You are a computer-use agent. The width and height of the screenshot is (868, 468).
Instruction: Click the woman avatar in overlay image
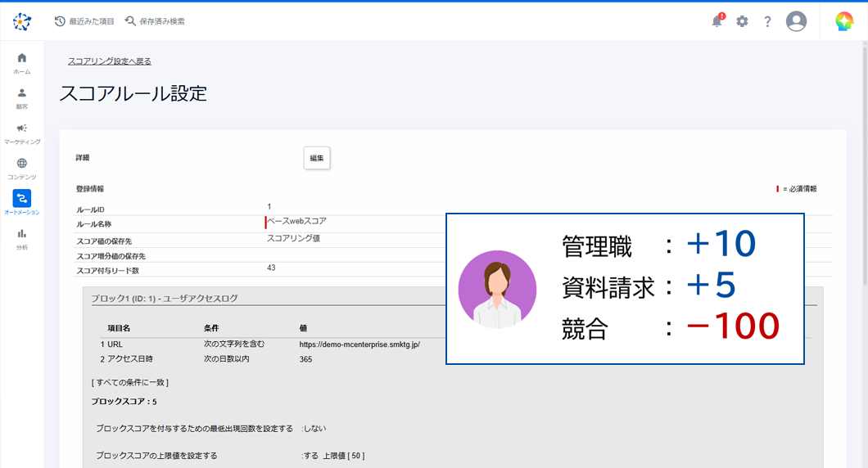coord(497,290)
